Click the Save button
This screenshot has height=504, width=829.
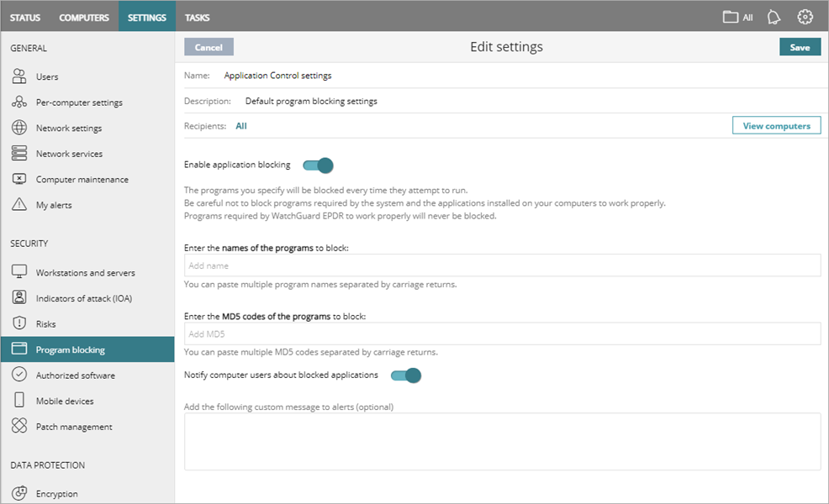tap(800, 47)
